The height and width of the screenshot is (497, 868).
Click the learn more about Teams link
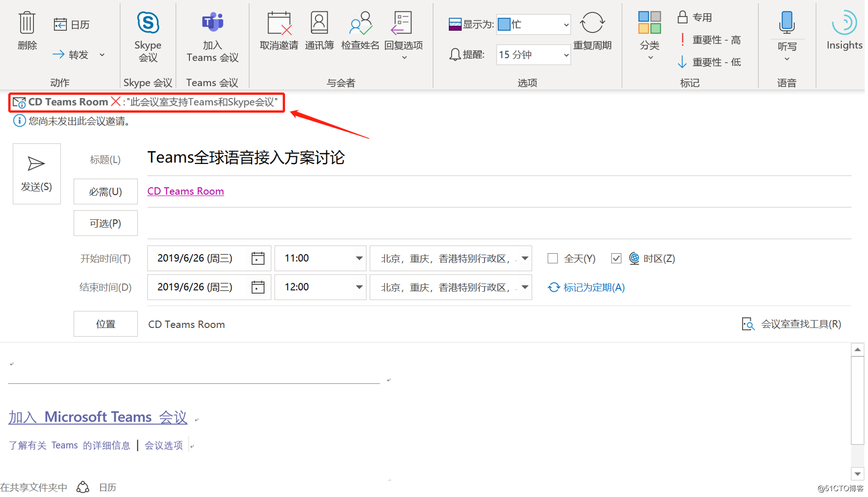click(70, 446)
